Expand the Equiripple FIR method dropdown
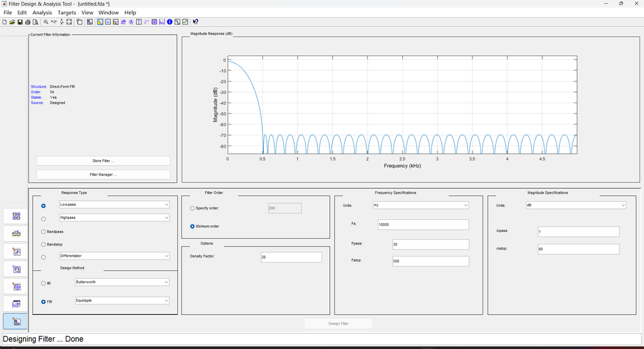Screen dimensions: 644x349 122,301
